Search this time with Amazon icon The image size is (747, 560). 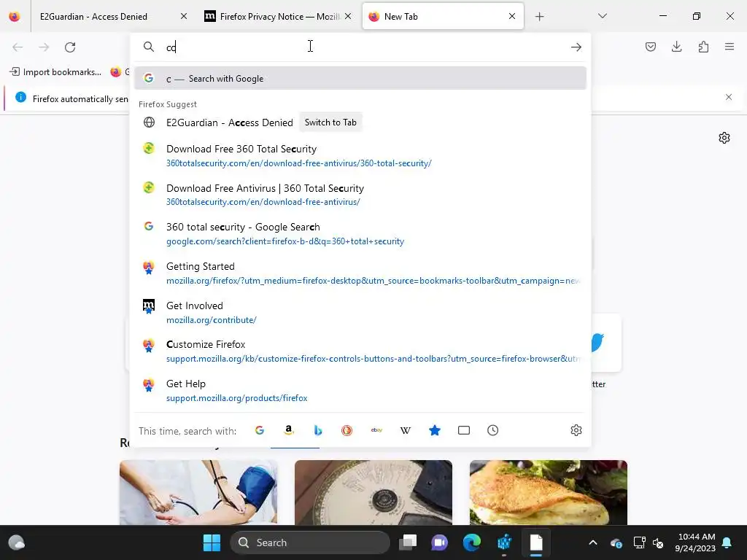[289, 430]
